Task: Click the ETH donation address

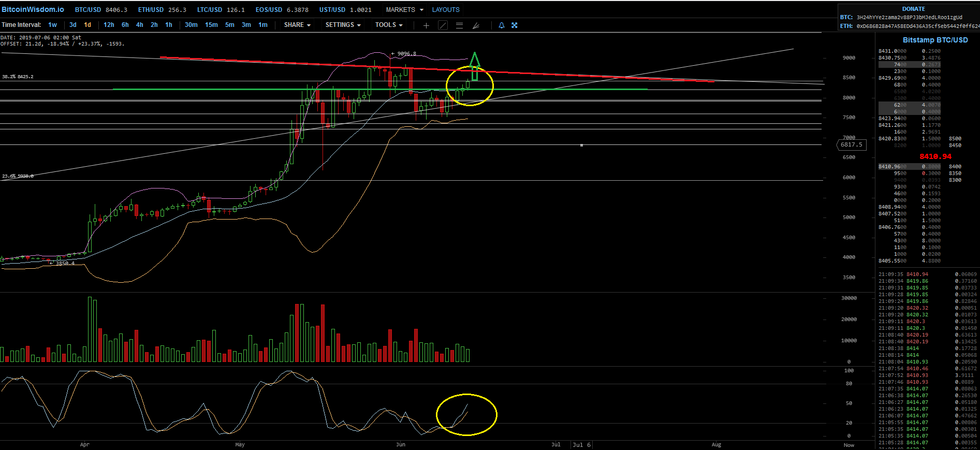Action: tap(918, 26)
